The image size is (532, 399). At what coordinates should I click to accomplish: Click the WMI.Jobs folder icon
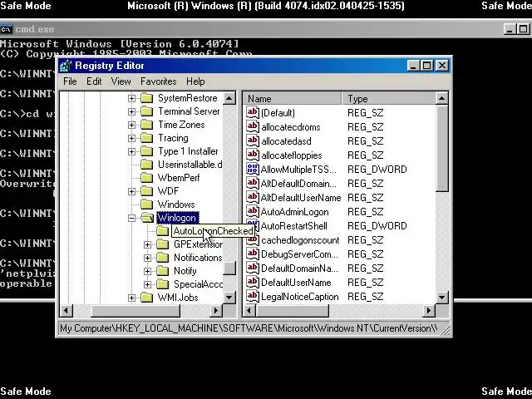click(x=146, y=298)
